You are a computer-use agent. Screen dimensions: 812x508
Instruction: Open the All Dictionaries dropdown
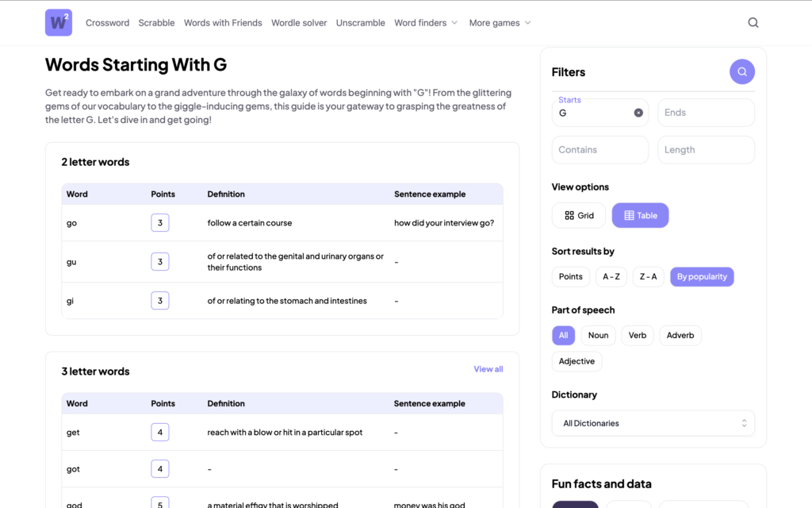[653, 423]
